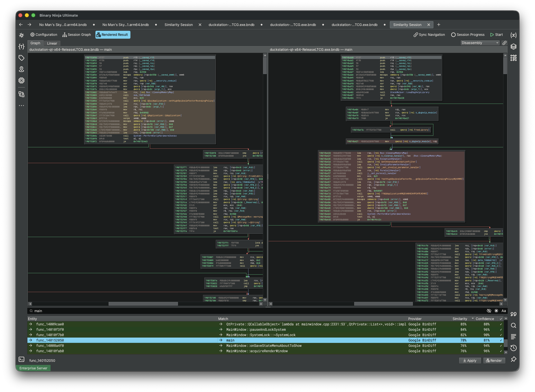
Task: Add a new tab with plus button
Action: coord(439,25)
